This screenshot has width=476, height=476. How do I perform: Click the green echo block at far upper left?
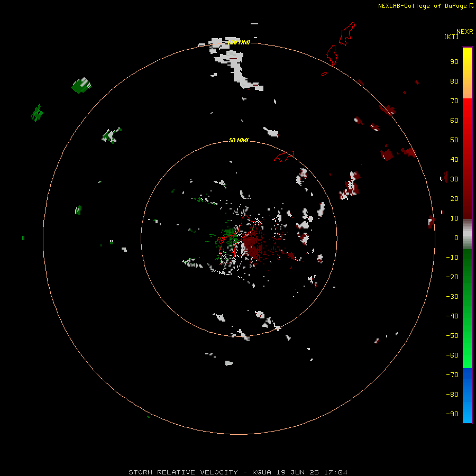81,85
